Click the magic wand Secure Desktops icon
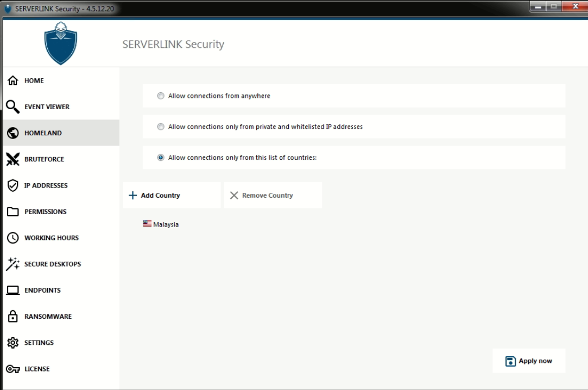 coord(13,264)
